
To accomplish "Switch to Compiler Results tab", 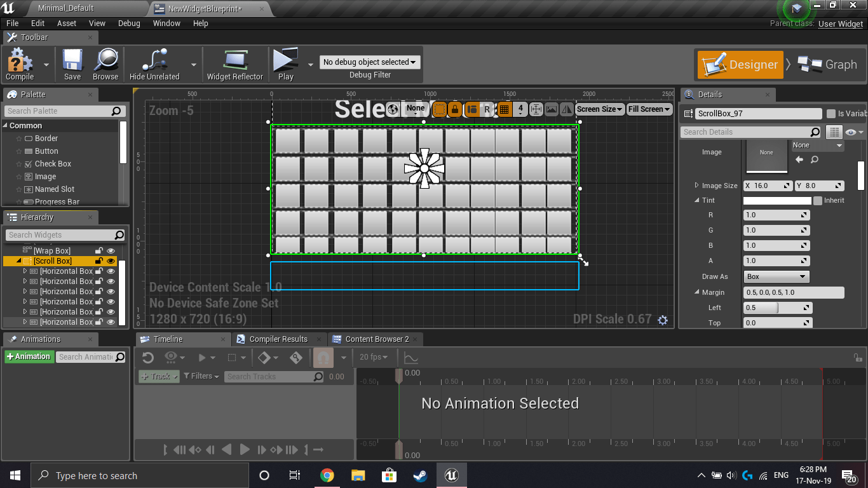I will [x=279, y=339].
